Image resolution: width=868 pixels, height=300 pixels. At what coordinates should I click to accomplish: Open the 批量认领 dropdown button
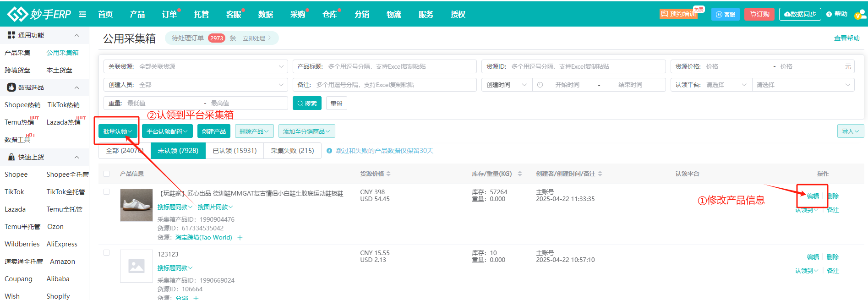tap(118, 131)
